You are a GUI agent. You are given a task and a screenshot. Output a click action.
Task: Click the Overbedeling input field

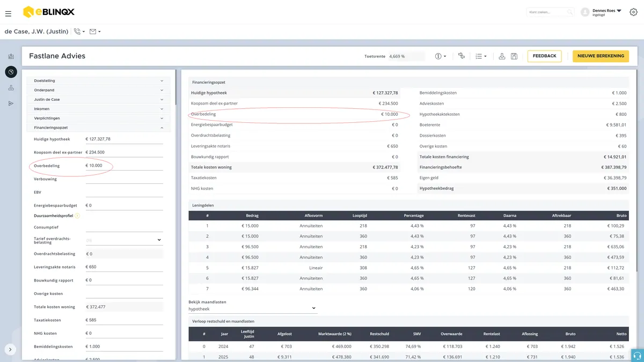[x=124, y=166]
